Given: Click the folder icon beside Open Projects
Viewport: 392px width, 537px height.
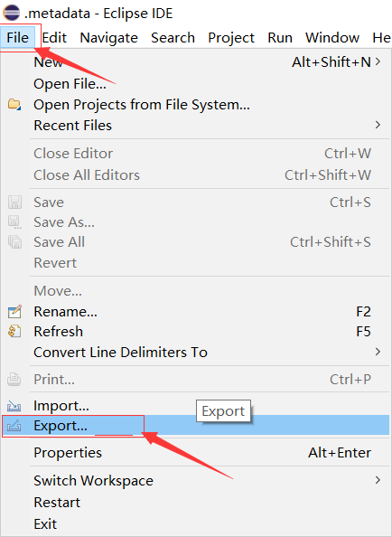Looking at the screenshot, I should (x=14, y=104).
